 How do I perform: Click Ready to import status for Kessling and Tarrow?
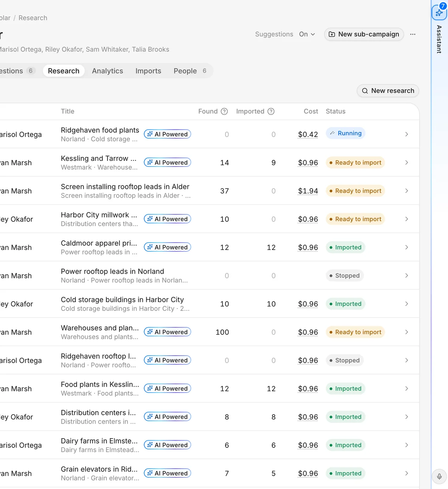(355, 163)
